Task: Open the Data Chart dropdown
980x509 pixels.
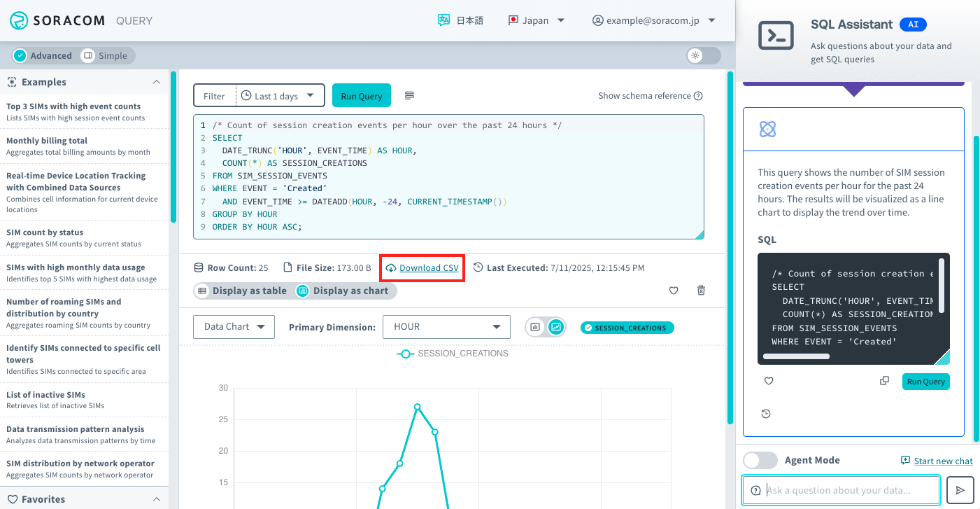Action: 234,326
